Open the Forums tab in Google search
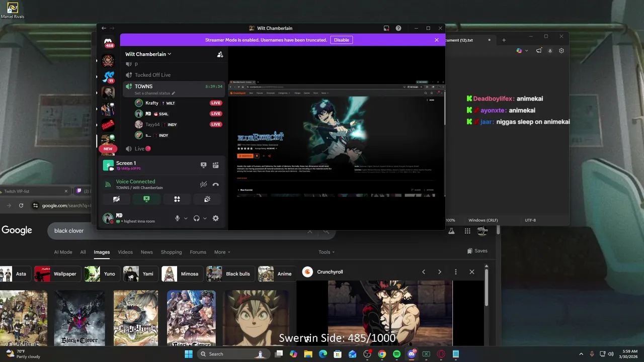The height and width of the screenshot is (362, 644). click(198, 252)
